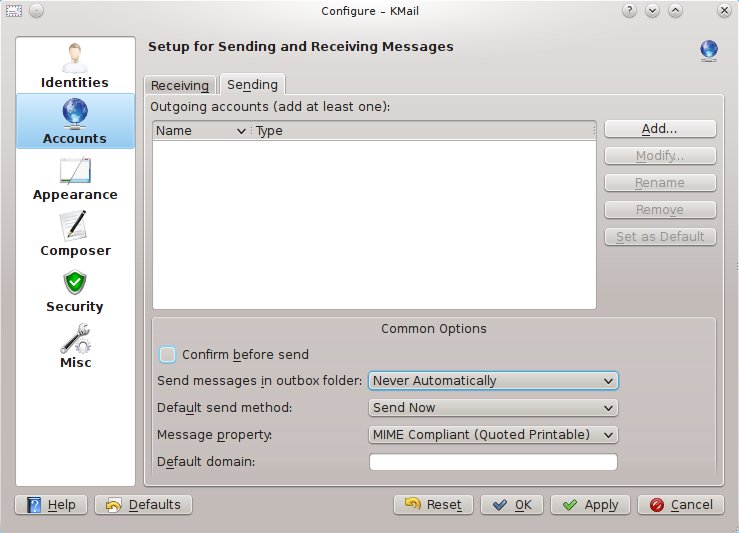Screen dimensions: 739x533
Task: Select the Accounts globe icon
Action: 75,114
